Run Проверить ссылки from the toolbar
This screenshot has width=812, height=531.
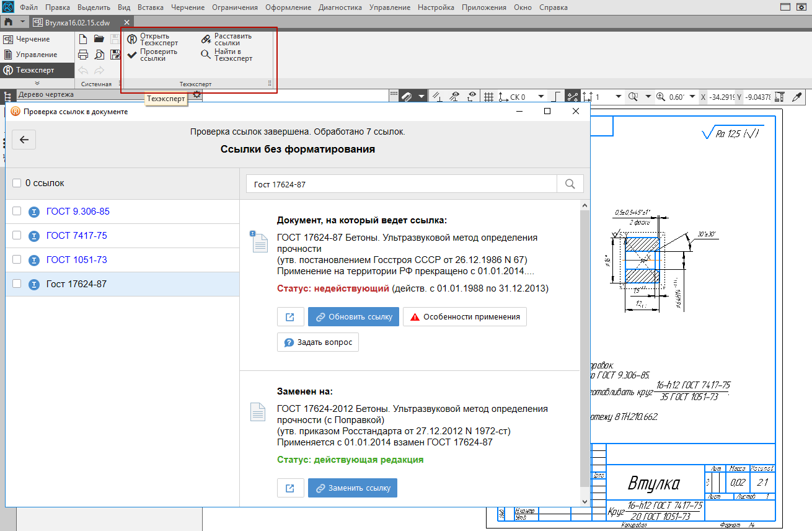click(x=132, y=55)
